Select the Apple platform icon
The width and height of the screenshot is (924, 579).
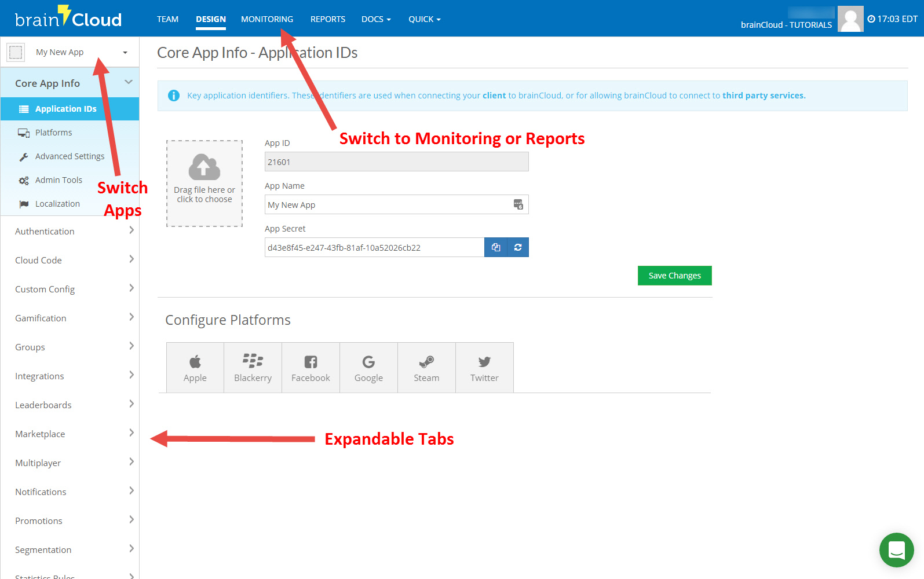[195, 368]
